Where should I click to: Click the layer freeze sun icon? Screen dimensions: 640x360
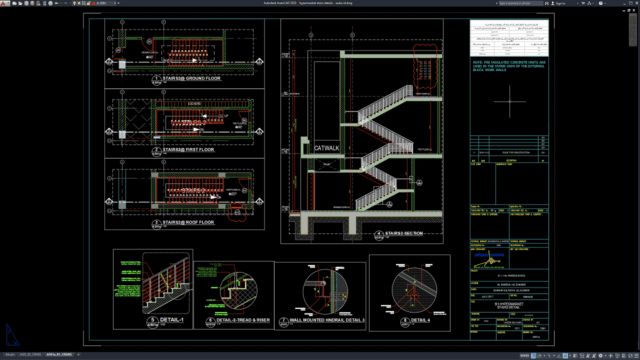(x=79, y=3)
